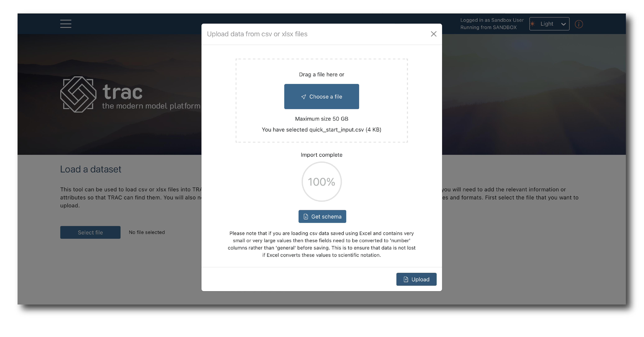Click the file icon on the Upload button

tap(406, 279)
